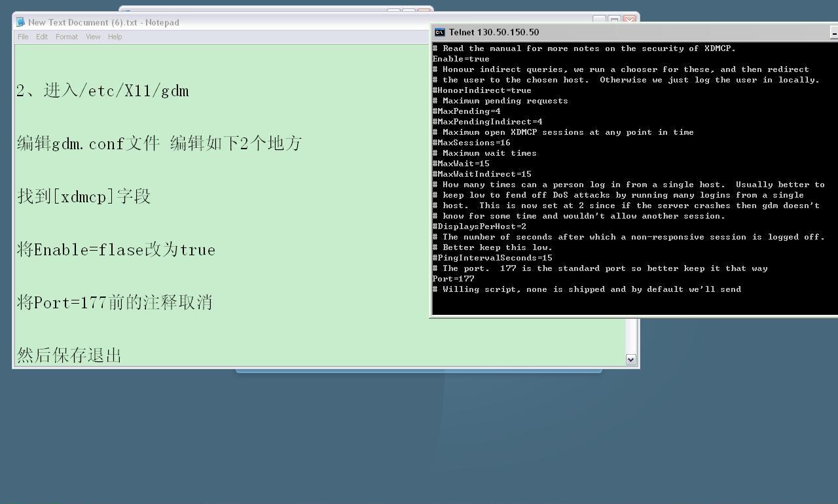Open the File menu in Notepad

pyautogui.click(x=23, y=37)
